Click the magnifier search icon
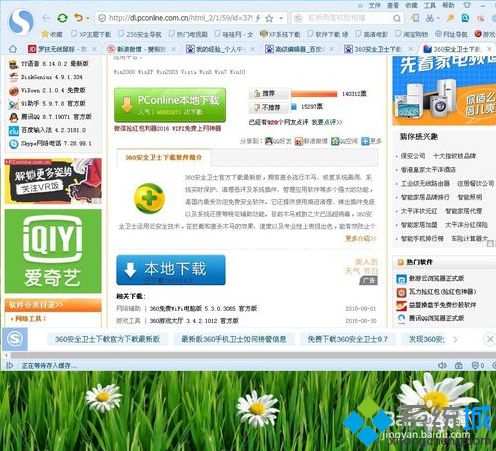Image resolution: width=496 pixels, height=451 pixels. click(x=397, y=18)
